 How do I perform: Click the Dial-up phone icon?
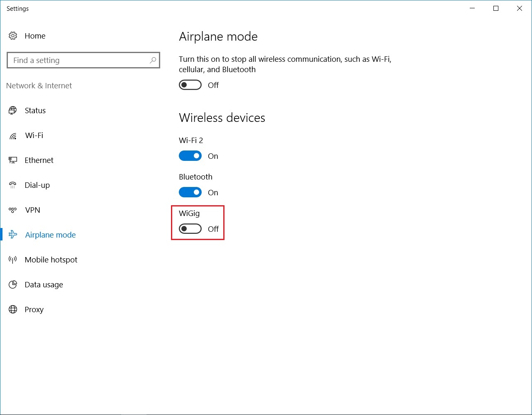[x=13, y=185]
